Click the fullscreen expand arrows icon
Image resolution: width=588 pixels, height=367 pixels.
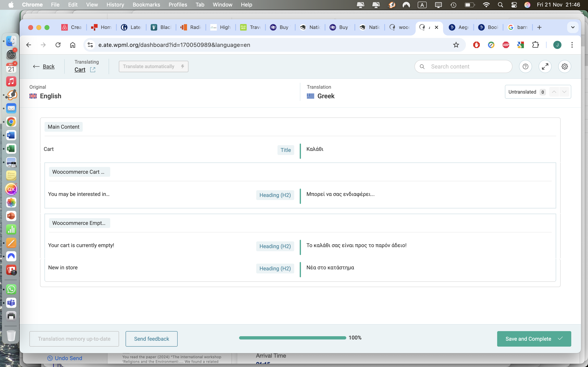[545, 66]
